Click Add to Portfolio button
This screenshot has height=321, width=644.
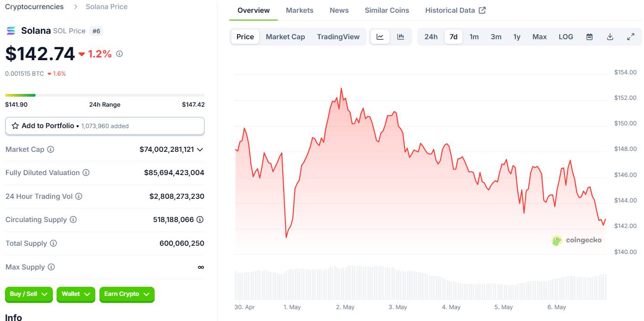(105, 126)
